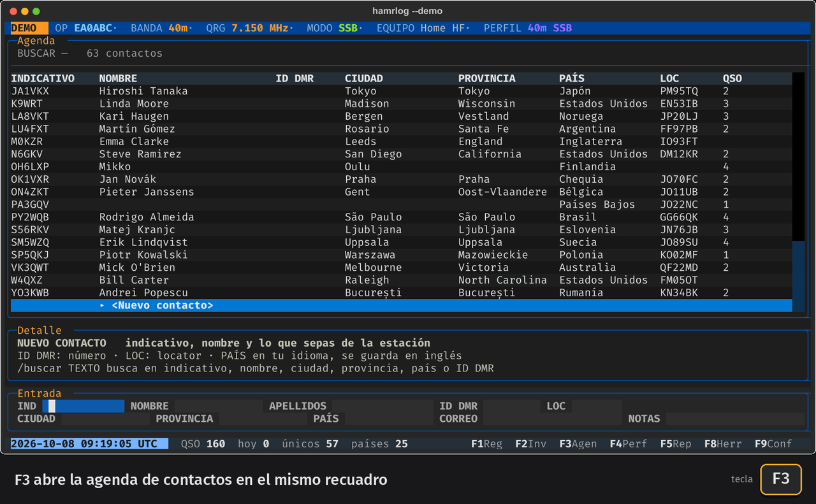The height and width of the screenshot is (504, 816).
Task: Click the F1 Reg function key label
Action: click(x=487, y=443)
